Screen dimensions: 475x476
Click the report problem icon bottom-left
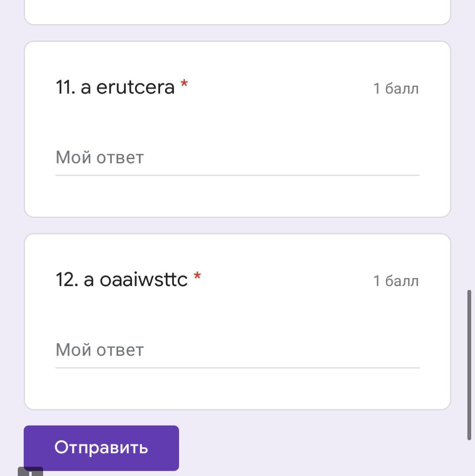(30, 472)
